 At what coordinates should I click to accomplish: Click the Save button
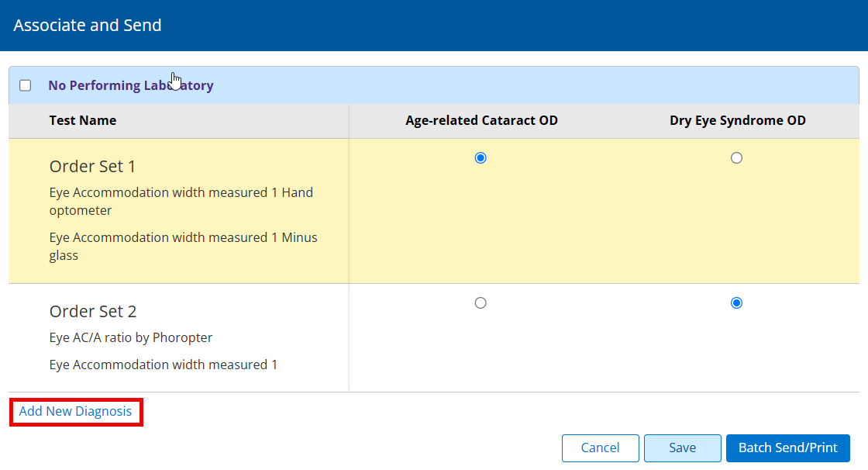(x=682, y=448)
